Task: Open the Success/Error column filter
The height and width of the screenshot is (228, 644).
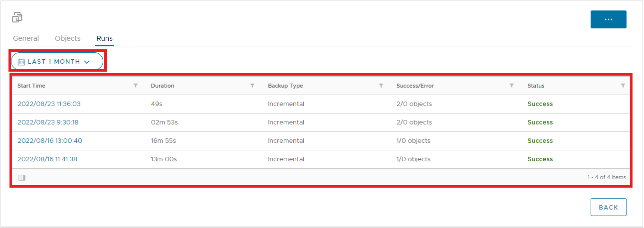Action: click(512, 86)
